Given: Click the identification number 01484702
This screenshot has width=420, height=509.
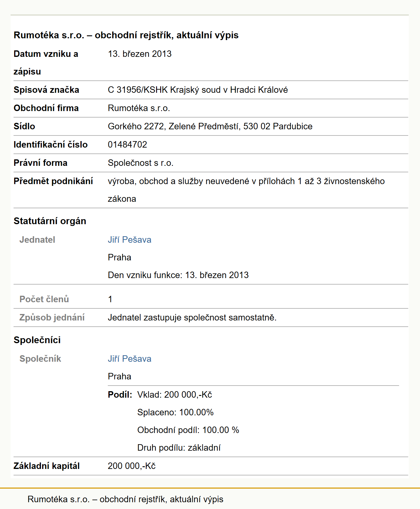Looking at the screenshot, I should click(128, 144).
